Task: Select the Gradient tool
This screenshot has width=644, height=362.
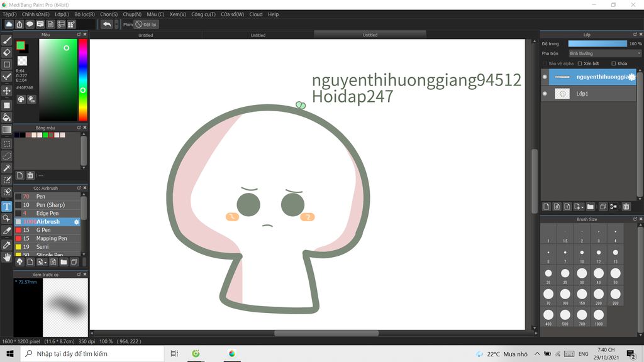Action: (x=6, y=129)
